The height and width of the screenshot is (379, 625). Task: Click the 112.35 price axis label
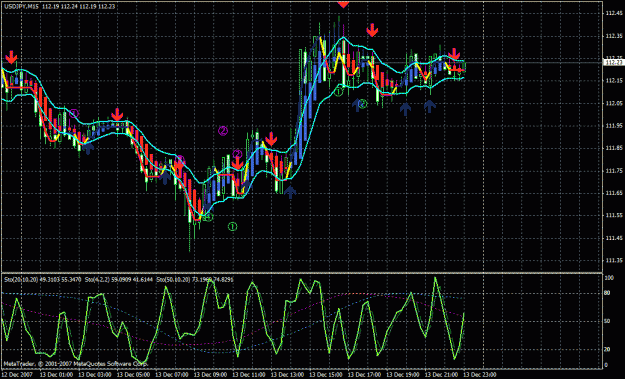click(x=613, y=36)
